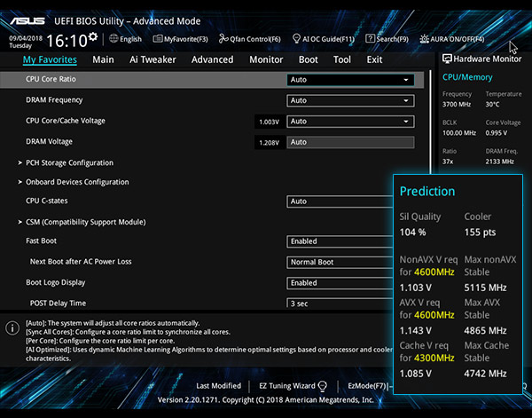Click Last Modified at the bottom
Image resolution: width=532 pixels, height=418 pixels.
(x=218, y=386)
